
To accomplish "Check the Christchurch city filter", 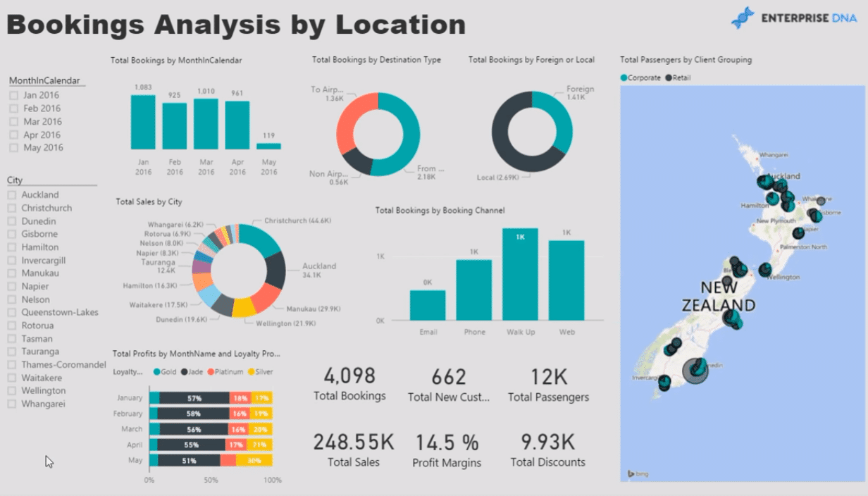I will [x=12, y=208].
